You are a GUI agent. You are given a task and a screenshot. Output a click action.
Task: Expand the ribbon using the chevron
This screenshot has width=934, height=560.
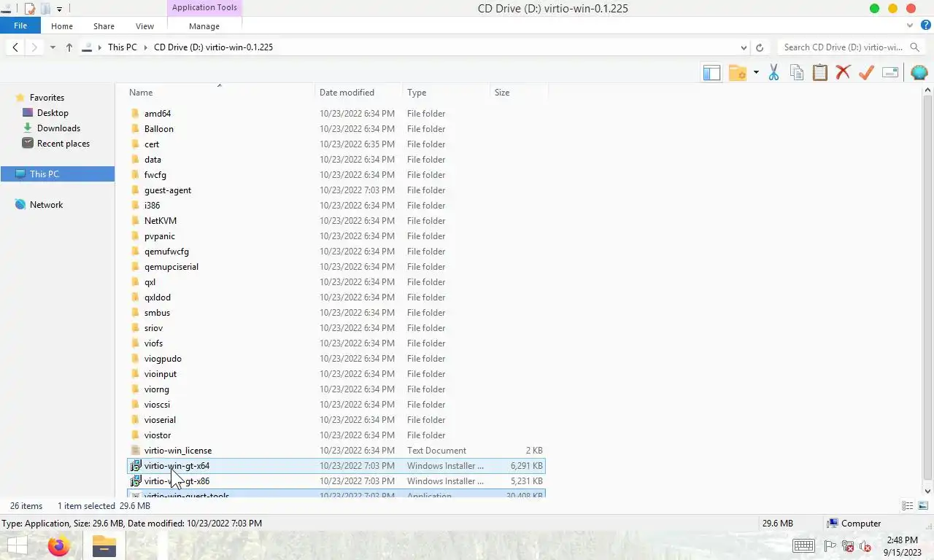click(x=910, y=26)
